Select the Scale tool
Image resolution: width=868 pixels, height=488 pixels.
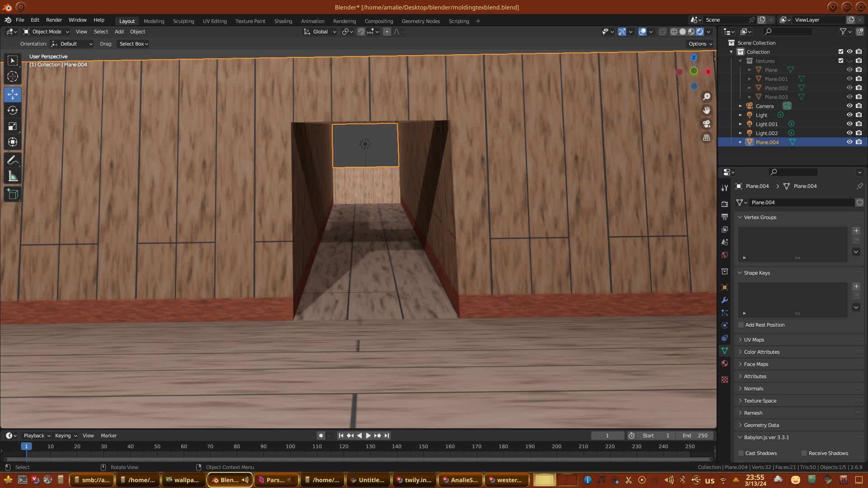pyautogui.click(x=13, y=127)
